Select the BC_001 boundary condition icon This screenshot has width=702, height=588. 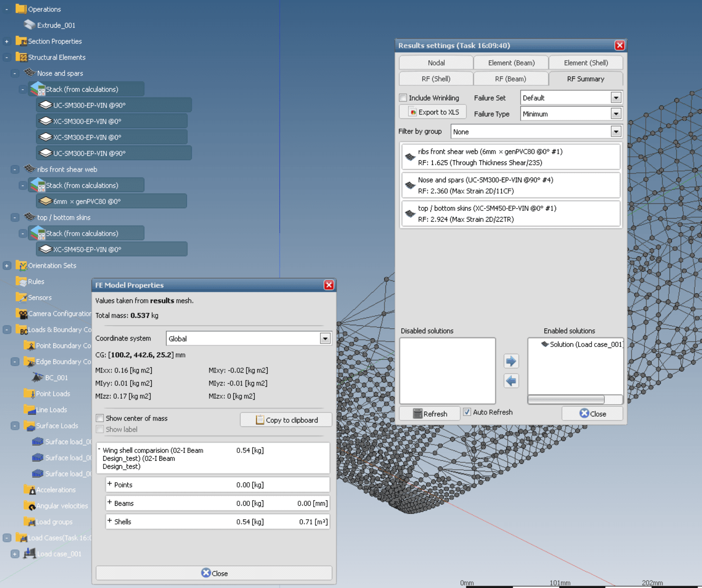(x=37, y=378)
